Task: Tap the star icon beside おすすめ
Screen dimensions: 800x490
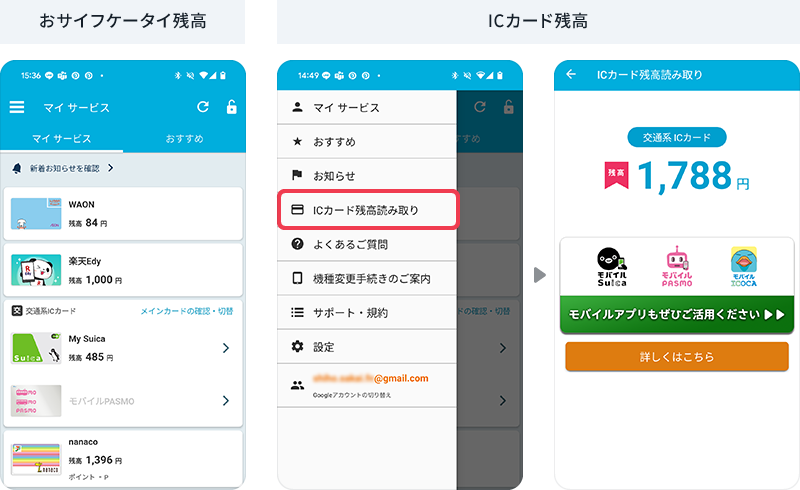Action: 297,141
